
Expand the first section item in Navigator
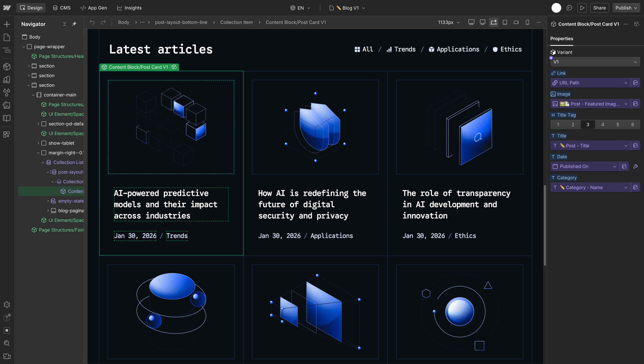(28, 66)
